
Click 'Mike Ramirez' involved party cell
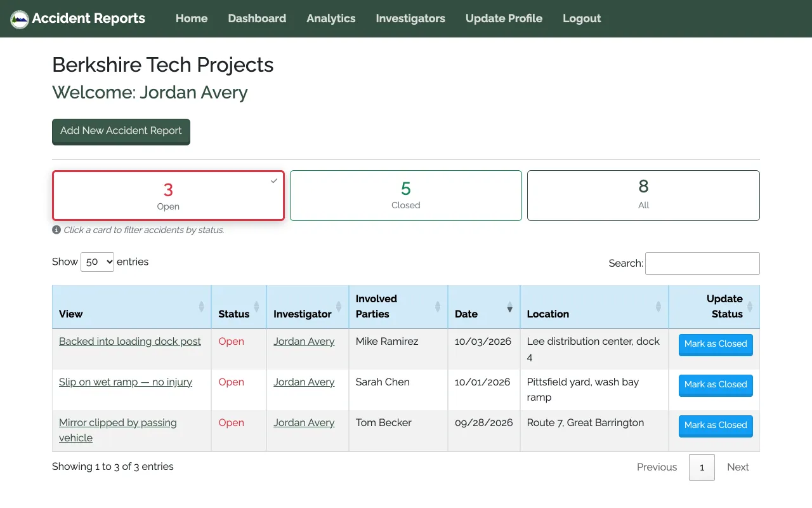tap(387, 341)
